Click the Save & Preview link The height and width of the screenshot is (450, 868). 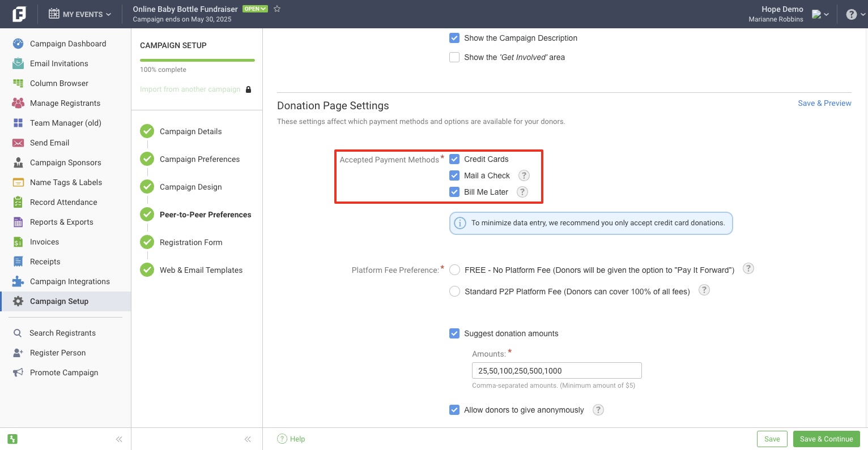(824, 103)
